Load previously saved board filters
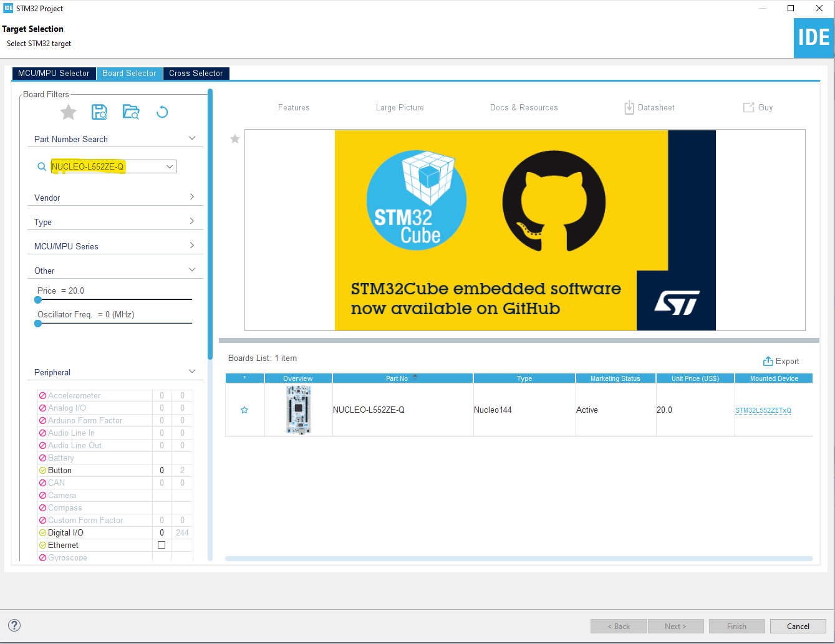The image size is (835, 644). tap(131, 112)
